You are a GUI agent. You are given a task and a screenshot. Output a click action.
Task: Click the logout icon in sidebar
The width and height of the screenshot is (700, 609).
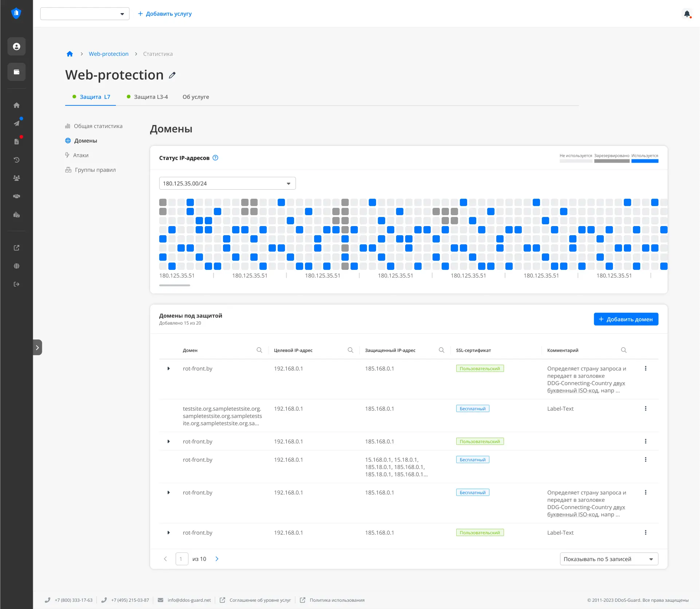16,284
